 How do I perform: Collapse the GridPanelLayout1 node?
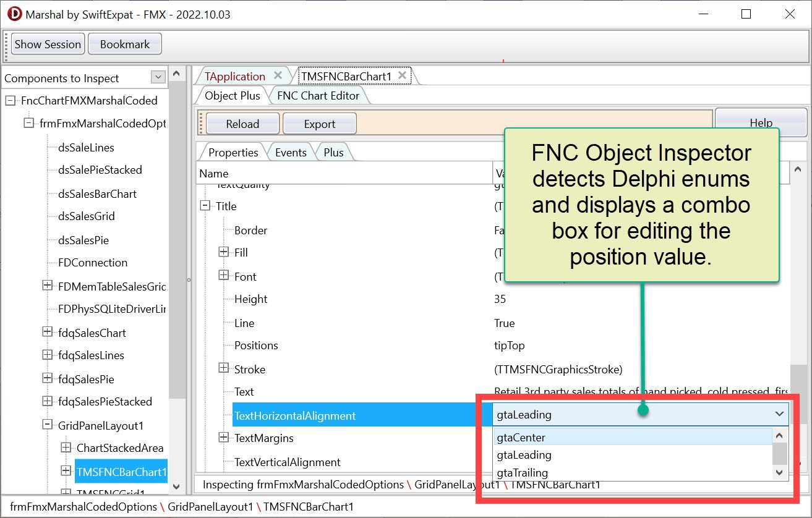coord(47,425)
